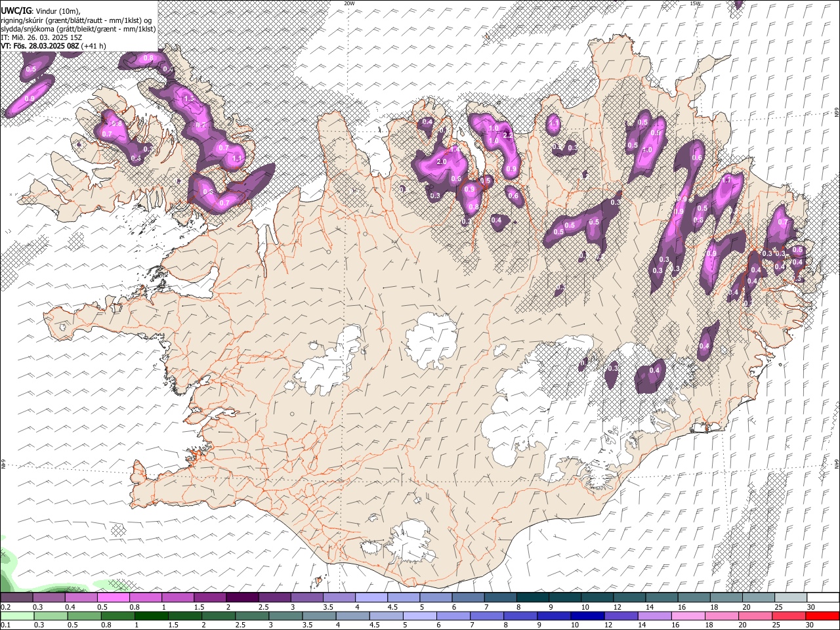
Task: Click the '64N' latitude label on right edge
Action: coord(837,464)
